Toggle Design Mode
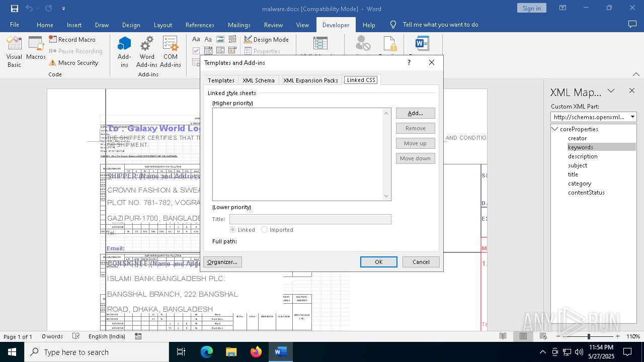Image resolution: width=644 pixels, height=362 pixels. coord(267,39)
